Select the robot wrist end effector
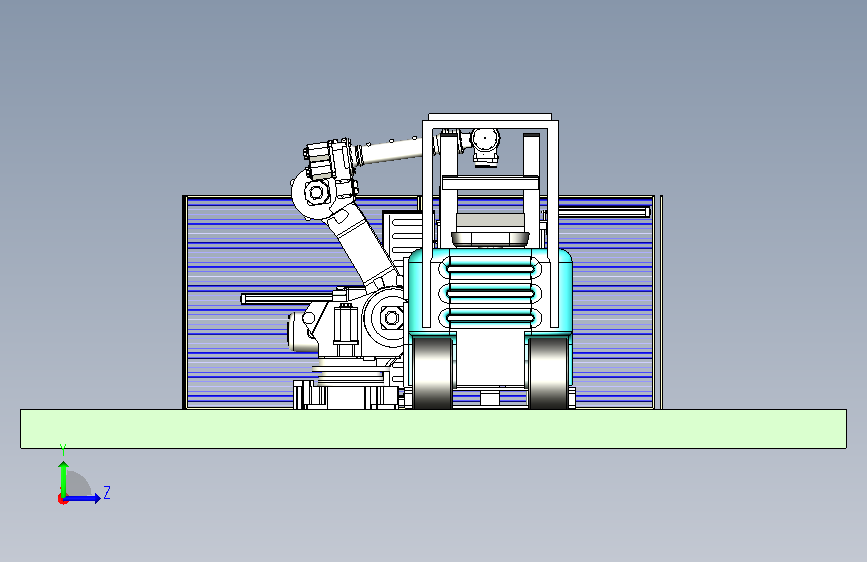867x562 pixels. pyautogui.click(x=485, y=147)
